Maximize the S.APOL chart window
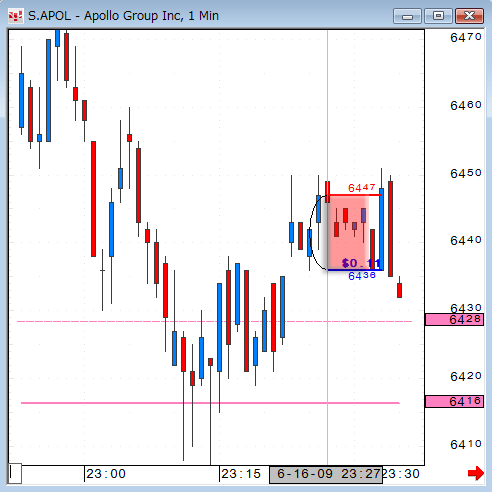This screenshot has width=492, height=492. click(438, 16)
